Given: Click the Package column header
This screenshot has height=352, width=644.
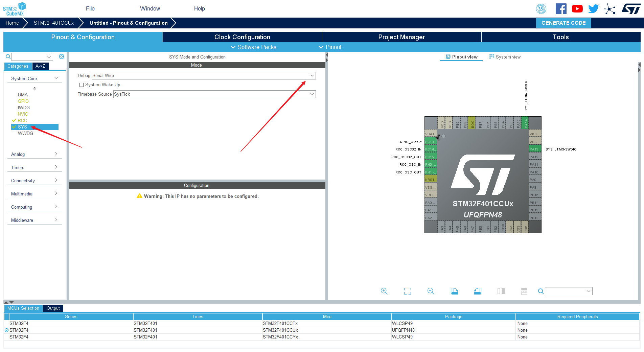Looking at the screenshot, I should (454, 316).
